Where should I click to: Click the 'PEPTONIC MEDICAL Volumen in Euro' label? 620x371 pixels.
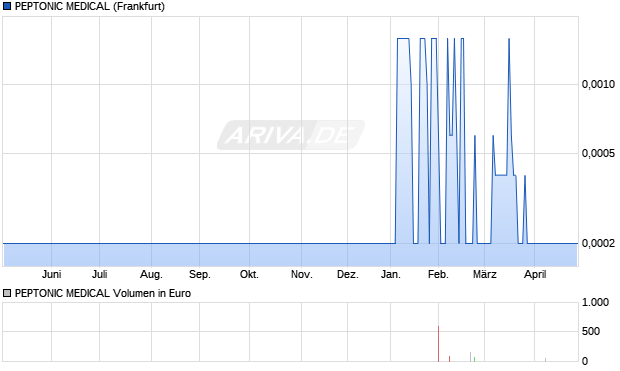click(x=103, y=293)
